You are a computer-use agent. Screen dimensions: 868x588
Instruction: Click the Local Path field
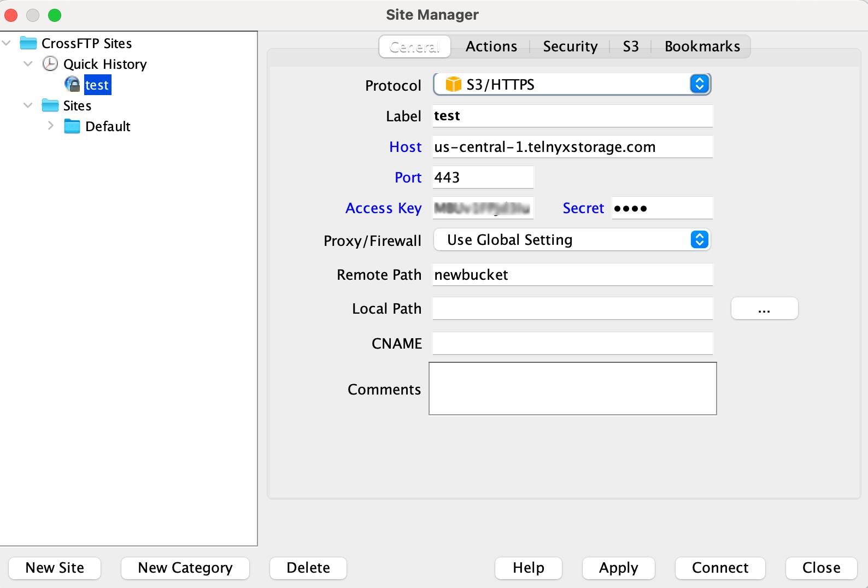572,309
